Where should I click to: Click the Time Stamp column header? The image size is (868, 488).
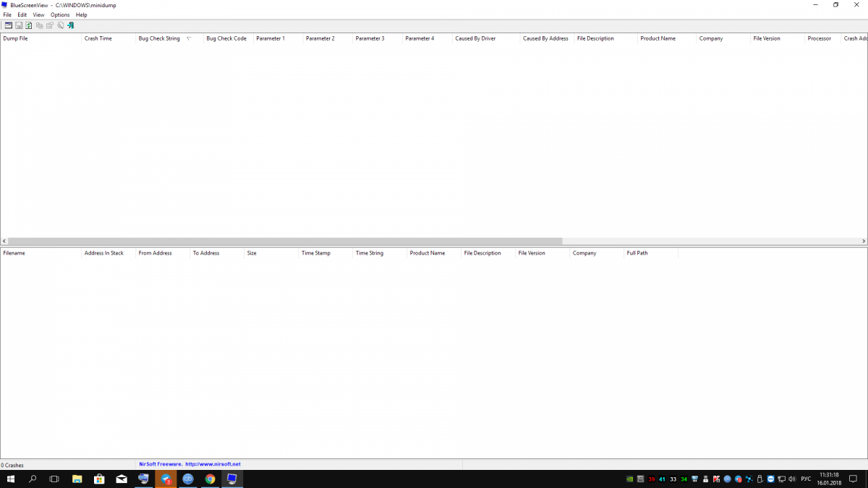(x=325, y=253)
